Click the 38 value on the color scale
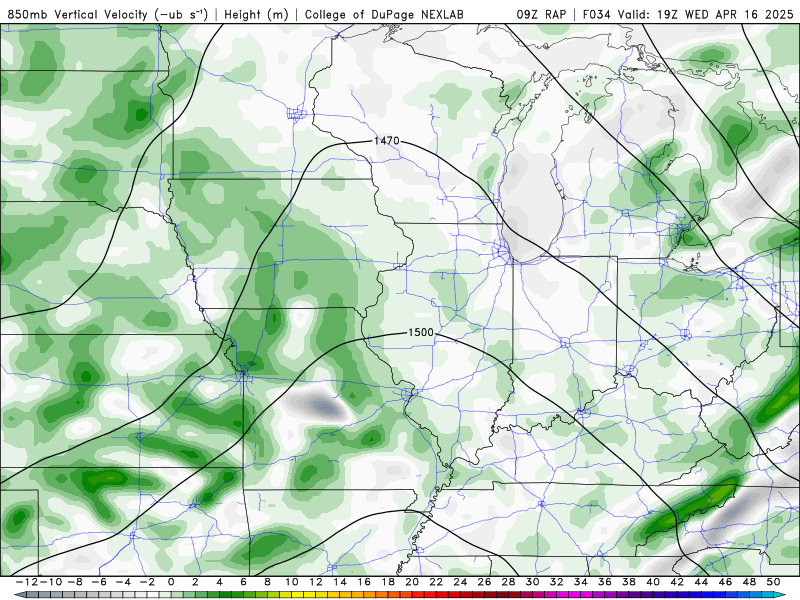Viewport: 800px width, 600px height. click(x=629, y=582)
